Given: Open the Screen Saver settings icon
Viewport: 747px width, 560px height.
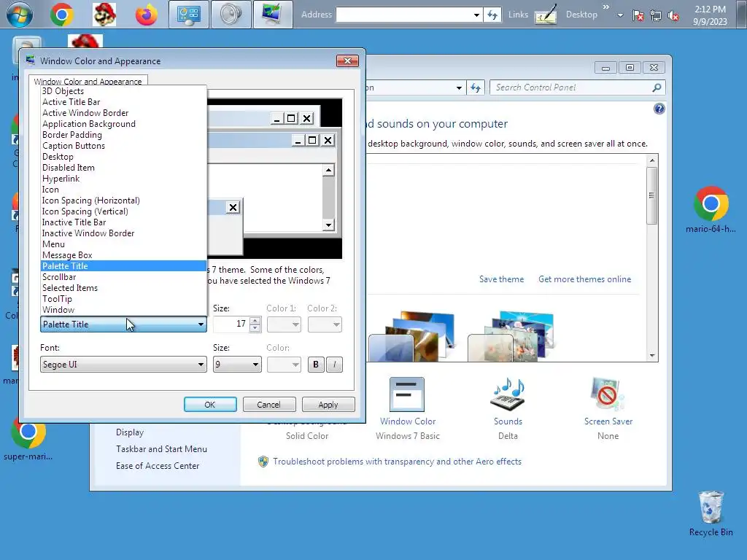Looking at the screenshot, I should click(608, 394).
